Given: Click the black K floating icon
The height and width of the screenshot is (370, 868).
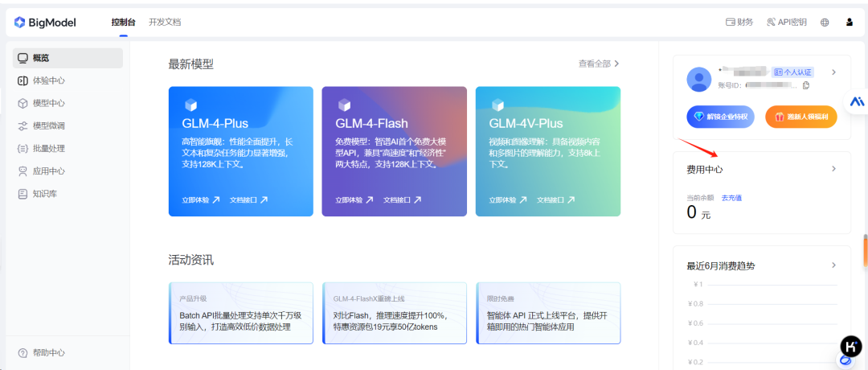Looking at the screenshot, I should [851, 346].
